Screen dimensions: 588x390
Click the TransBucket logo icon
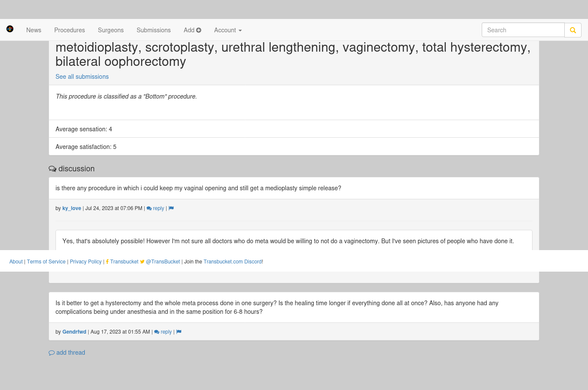[x=10, y=29]
